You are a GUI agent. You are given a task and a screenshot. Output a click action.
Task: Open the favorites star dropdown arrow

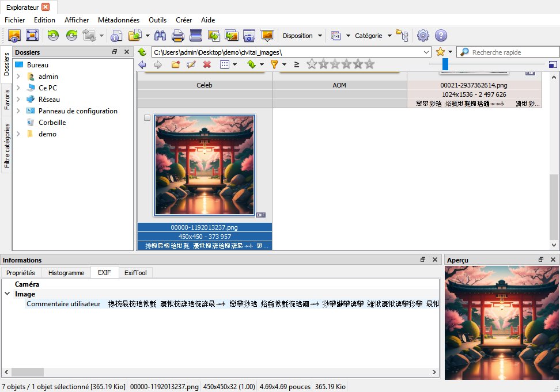click(450, 52)
